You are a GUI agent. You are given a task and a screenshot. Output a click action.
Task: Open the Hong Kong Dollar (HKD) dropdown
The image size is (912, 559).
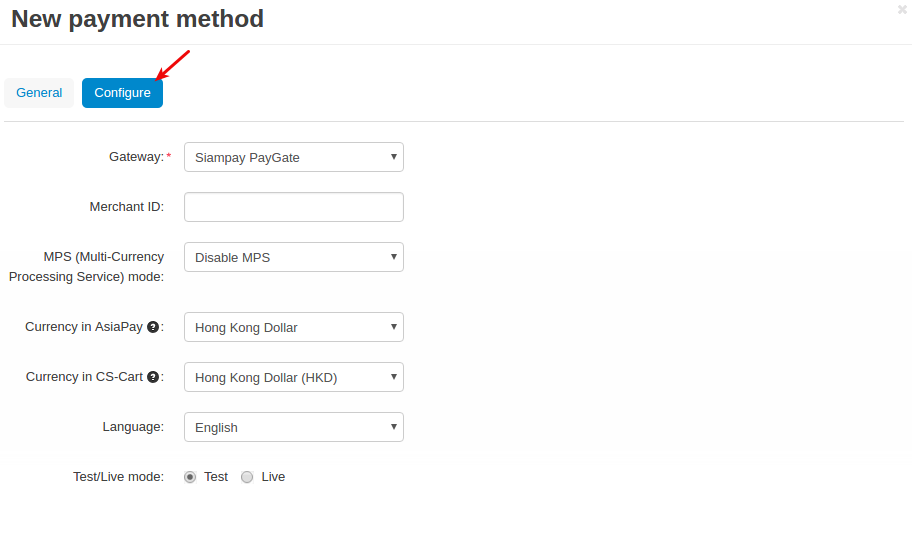(294, 377)
